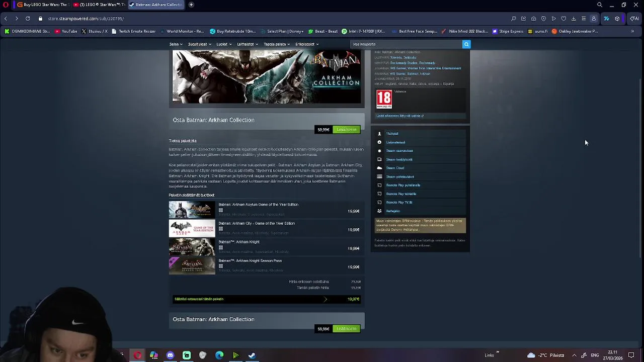Screen dimensions: 644x362
Task: Show more bookmarks with the overflow chevron
Action: point(632,31)
